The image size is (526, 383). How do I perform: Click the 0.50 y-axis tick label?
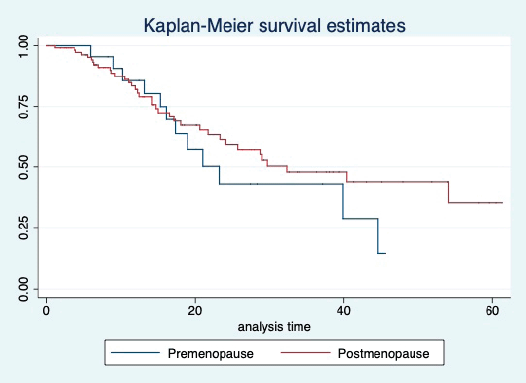pyautogui.click(x=24, y=167)
